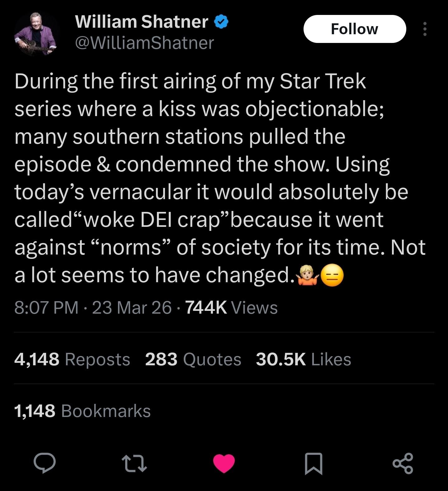The width and height of the screenshot is (448, 491).
Task: Tap the repost arrows icon
Action: coord(134,463)
